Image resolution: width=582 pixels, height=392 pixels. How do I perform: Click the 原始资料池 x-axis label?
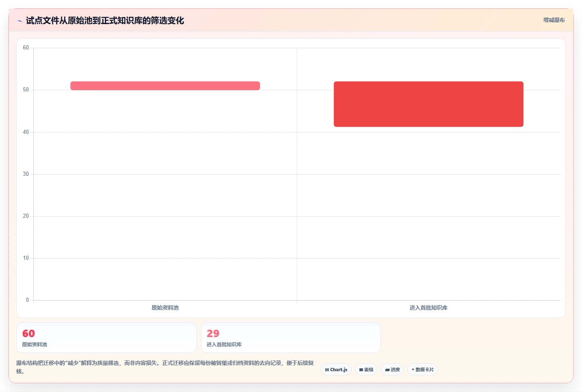coord(165,308)
